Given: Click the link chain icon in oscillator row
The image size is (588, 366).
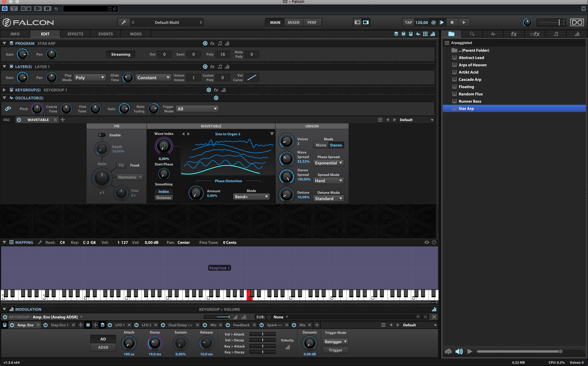Looking at the screenshot, I should [x=8, y=109].
